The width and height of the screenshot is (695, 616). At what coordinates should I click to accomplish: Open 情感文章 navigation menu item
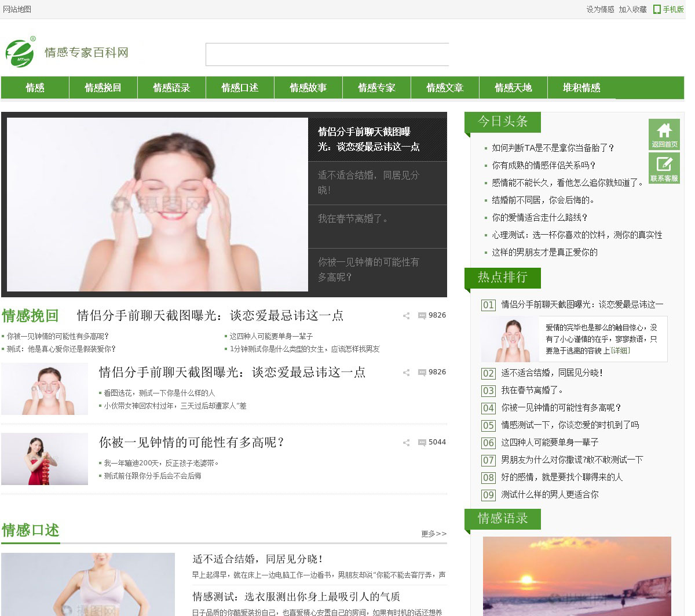(x=445, y=88)
